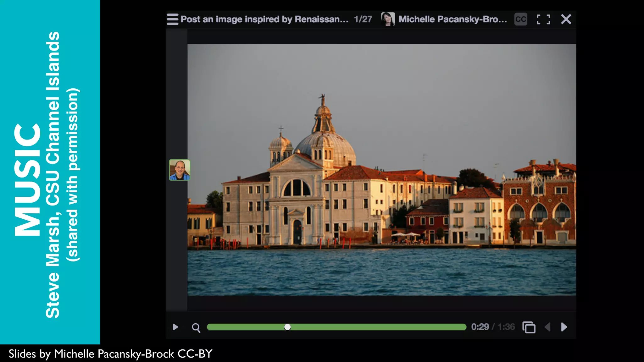The image size is (644, 362).
Task: Click the white playback slider handle
Action: [287, 327]
